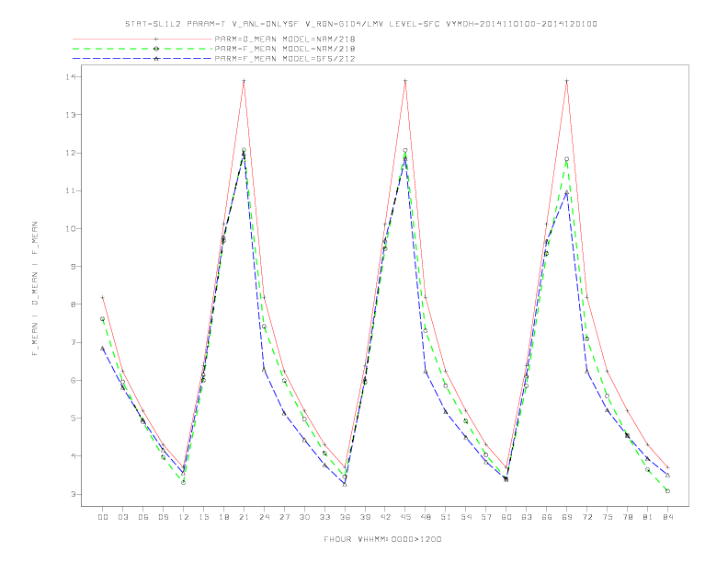728x563 pixels.
Task: Click x-axis tick label 18
Action: tap(223, 517)
